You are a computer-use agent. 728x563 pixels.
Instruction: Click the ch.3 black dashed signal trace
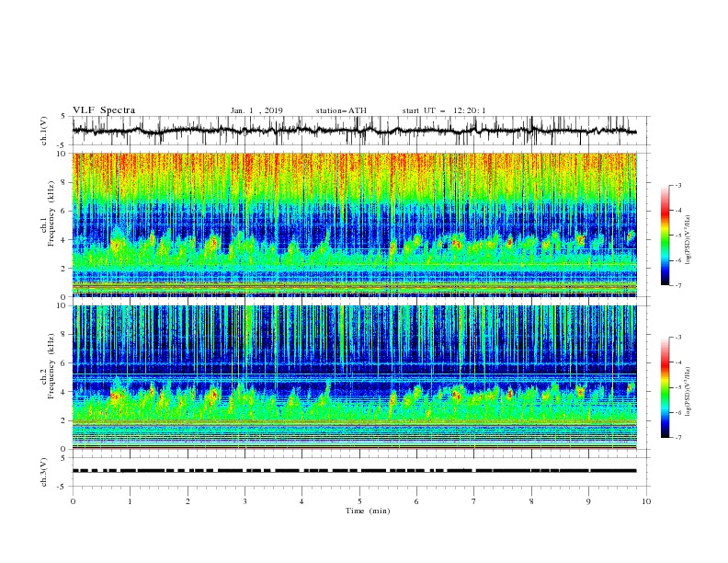(x=354, y=471)
